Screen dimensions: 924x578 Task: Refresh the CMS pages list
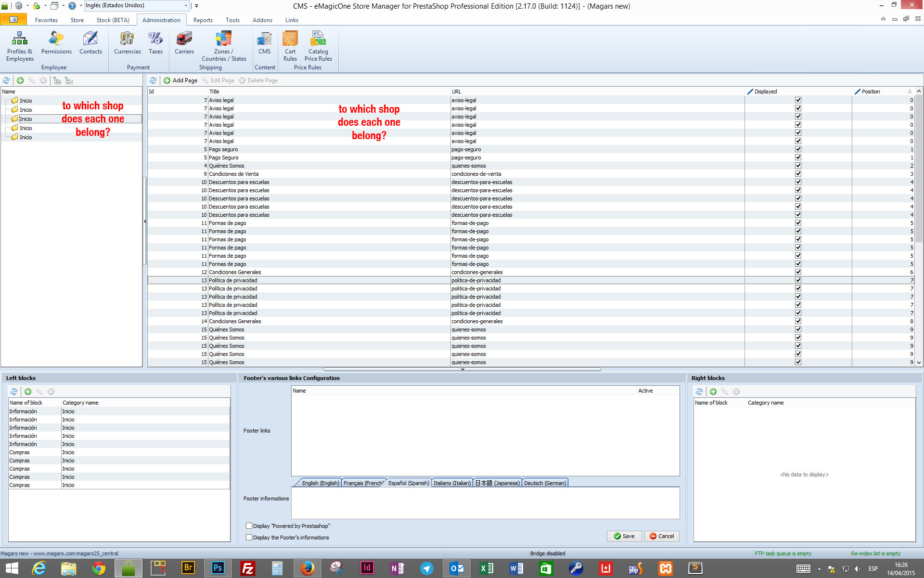pos(153,80)
